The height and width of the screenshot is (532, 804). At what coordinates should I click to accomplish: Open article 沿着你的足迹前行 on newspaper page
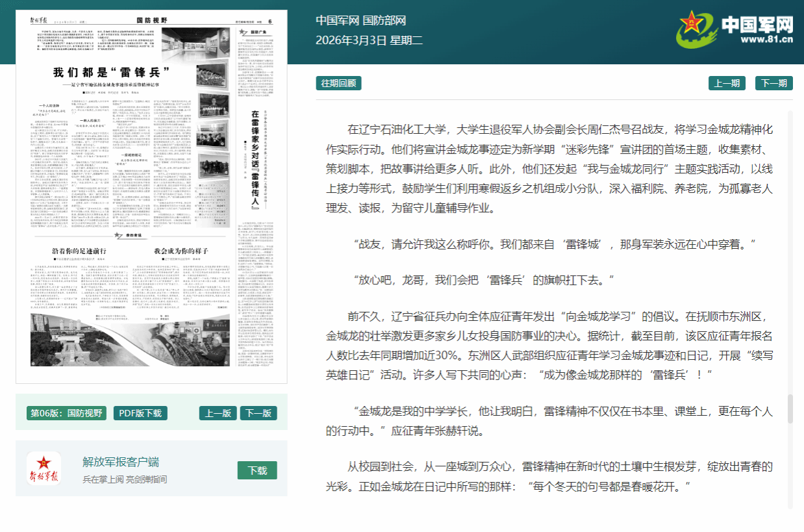pos(79,250)
